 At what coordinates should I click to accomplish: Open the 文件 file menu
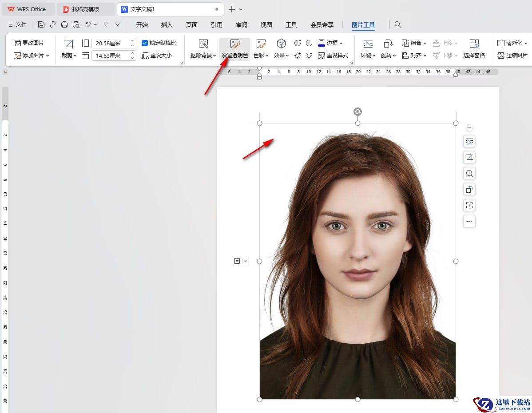point(18,24)
